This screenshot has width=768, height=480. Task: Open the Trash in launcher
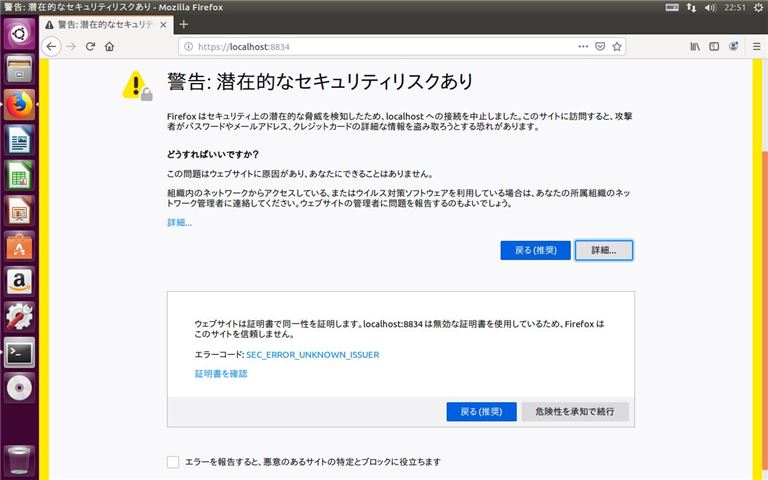(19, 460)
